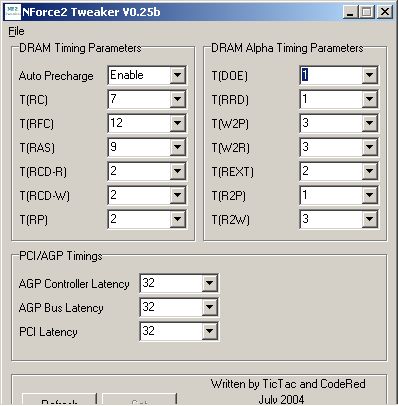Expand the AGP Controller Latency dropdown arrow
The image size is (398, 406).
209,283
